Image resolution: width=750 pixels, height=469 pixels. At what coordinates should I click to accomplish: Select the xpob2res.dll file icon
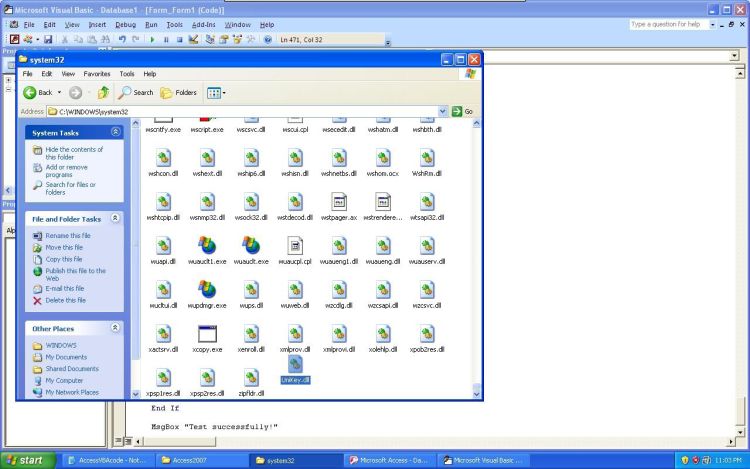click(427, 334)
